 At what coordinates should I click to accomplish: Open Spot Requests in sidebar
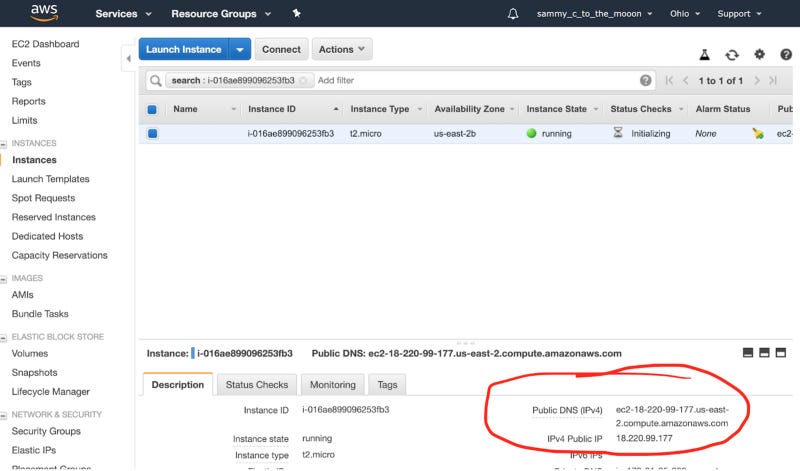(43, 198)
